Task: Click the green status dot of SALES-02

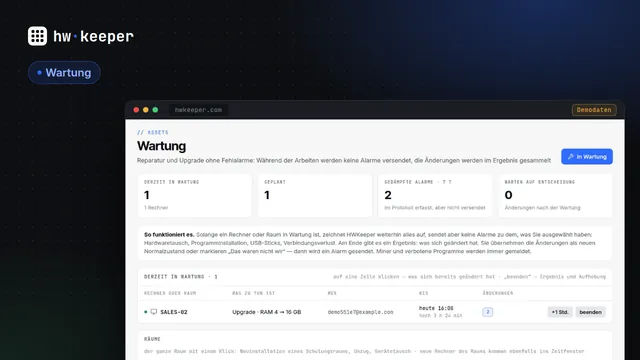Action: pyautogui.click(x=146, y=312)
